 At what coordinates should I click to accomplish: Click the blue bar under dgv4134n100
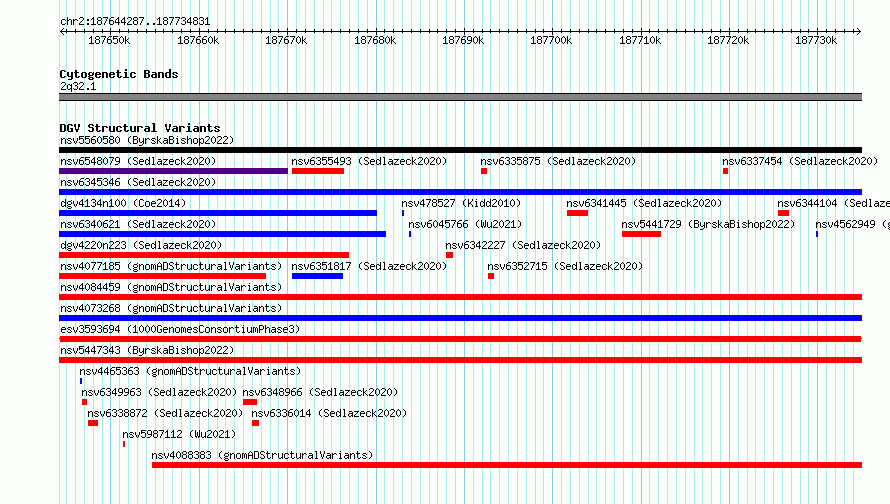pyautogui.click(x=218, y=213)
